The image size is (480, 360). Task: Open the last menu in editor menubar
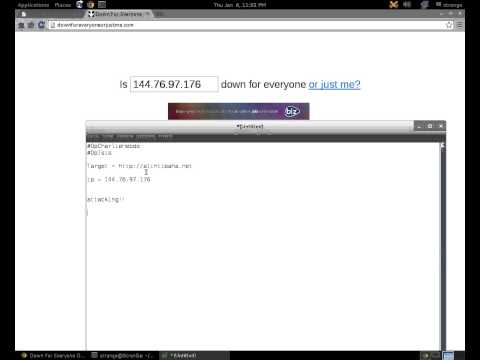(x=165, y=136)
